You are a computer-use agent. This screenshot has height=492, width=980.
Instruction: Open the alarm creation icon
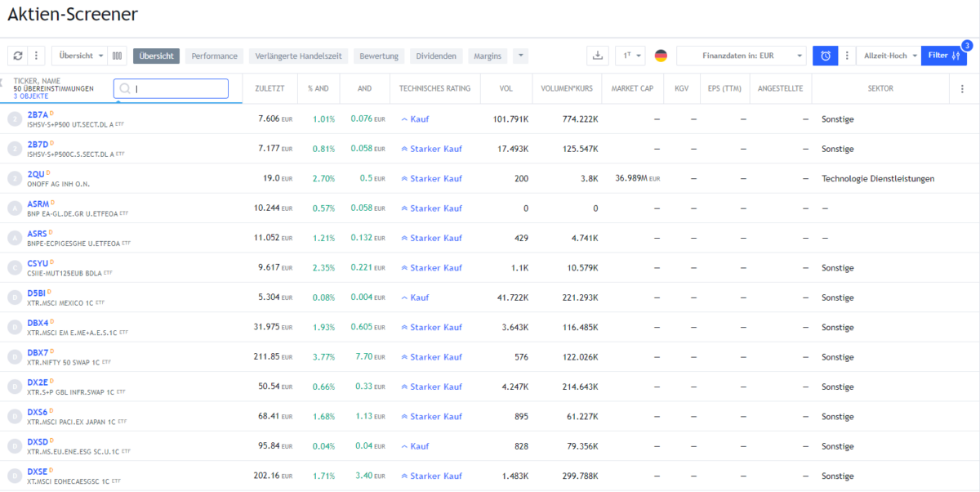[x=825, y=56]
